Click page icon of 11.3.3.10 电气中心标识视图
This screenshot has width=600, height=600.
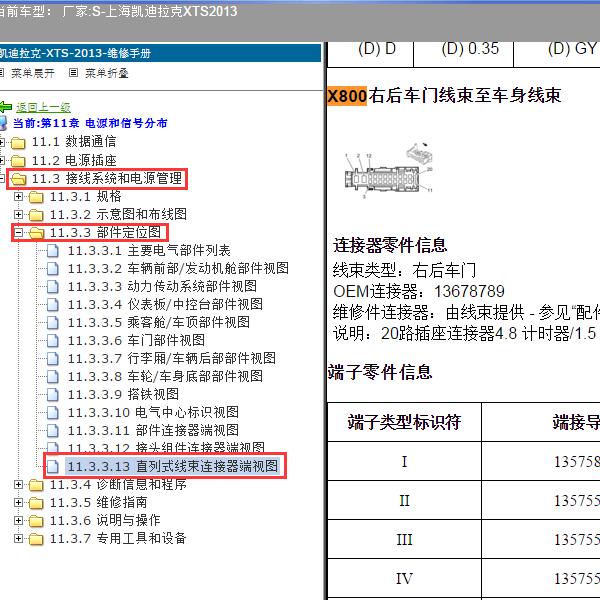point(53,413)
